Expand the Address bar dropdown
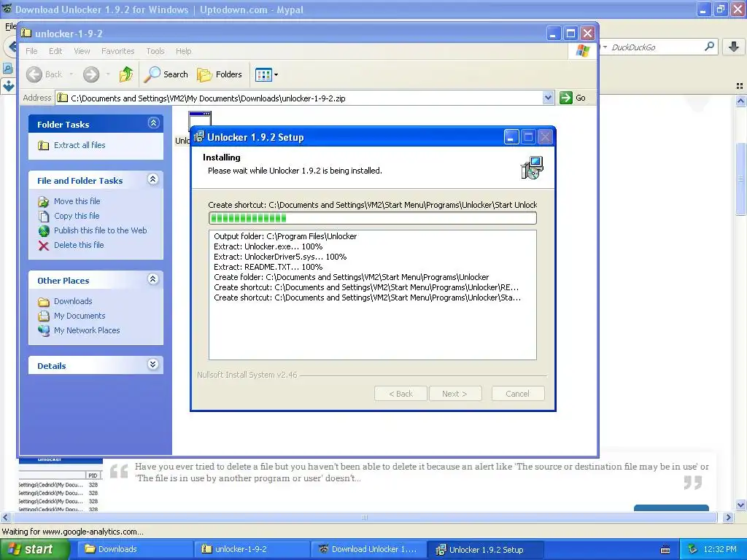Image resolution: width=747 pixels, height=560 pixels. [548, 98]
